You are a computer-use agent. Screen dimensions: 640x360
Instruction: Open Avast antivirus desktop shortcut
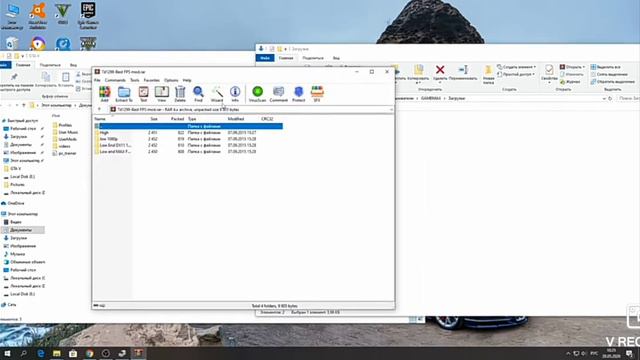pyautogui.click(x=38, y=16)
